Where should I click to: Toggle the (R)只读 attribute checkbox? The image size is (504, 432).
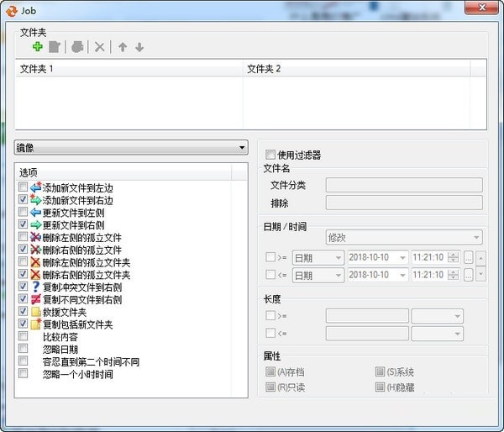tap(270, 387)
